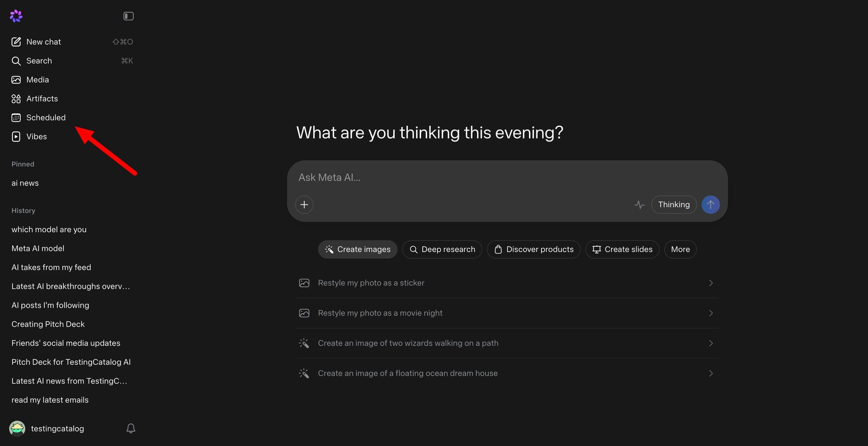Open the Vibes section

[72, 137]
